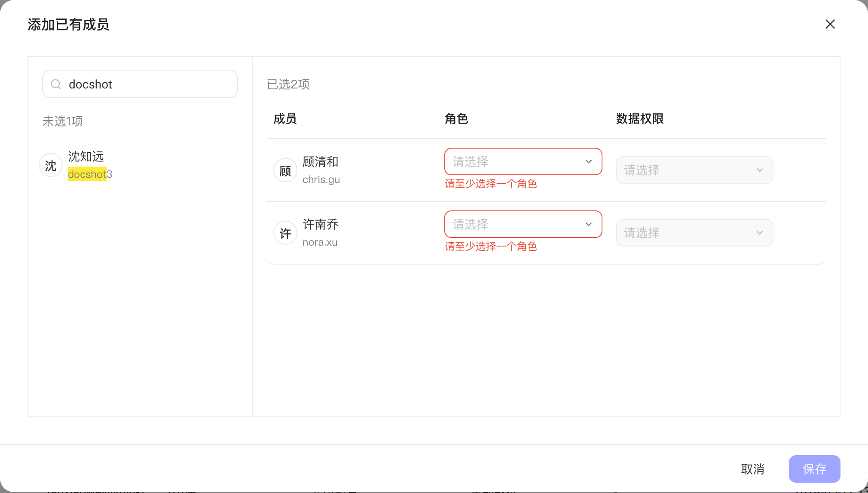Click the 保存 button

(814, 469)
